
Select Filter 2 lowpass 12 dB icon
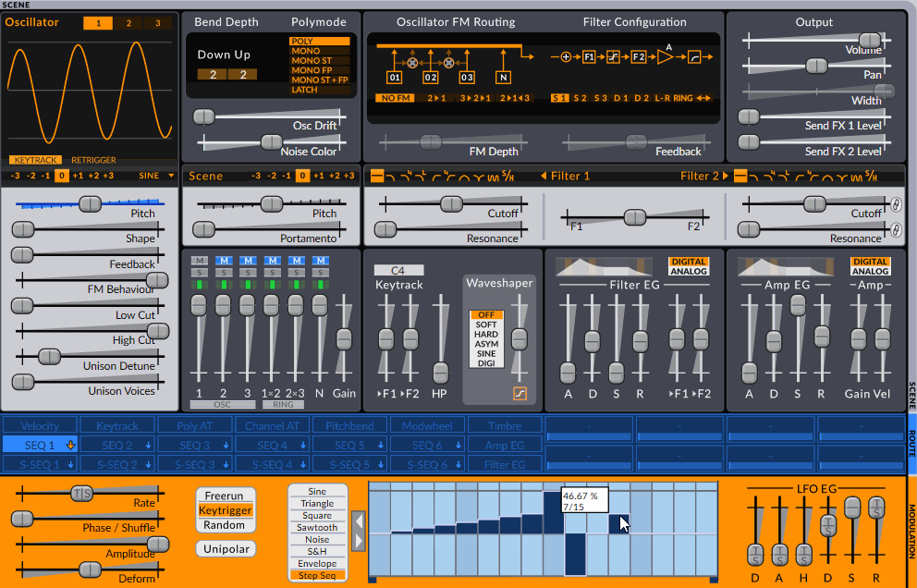(754, 176)
